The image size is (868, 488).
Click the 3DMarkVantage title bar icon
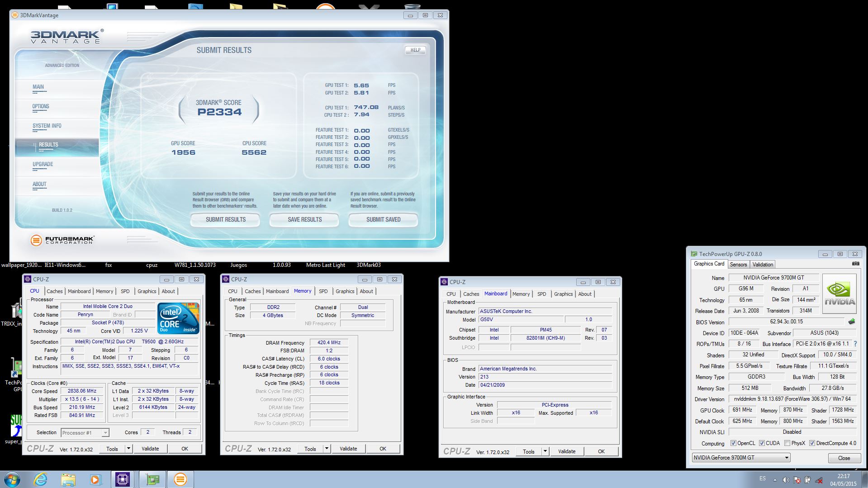click(x=15, y=15)
